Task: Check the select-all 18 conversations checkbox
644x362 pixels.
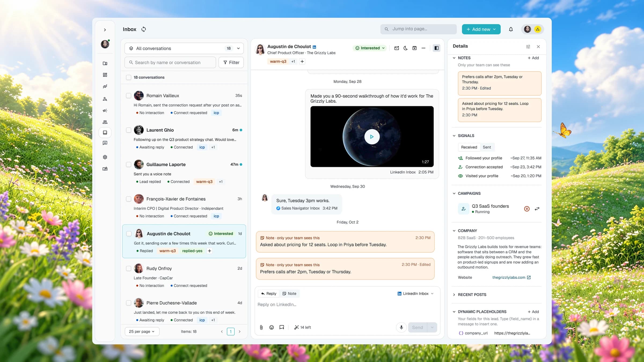Action: (x=129, y=77)
